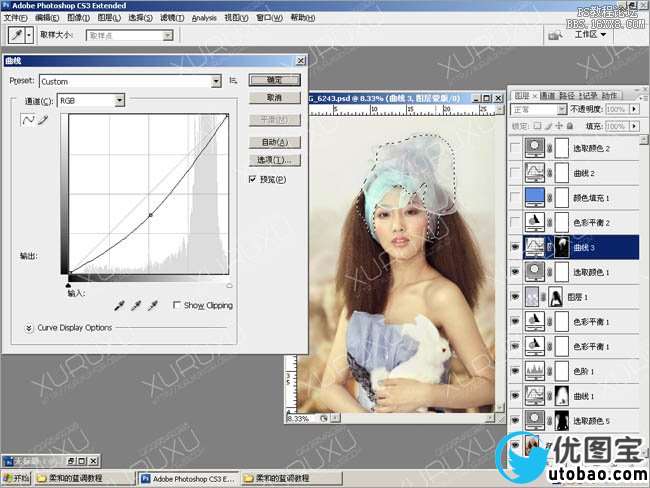Select the 曲线 3 layer mask thumbnail
This screenshot has width=650, height=488.
click(x=562, y=247)
